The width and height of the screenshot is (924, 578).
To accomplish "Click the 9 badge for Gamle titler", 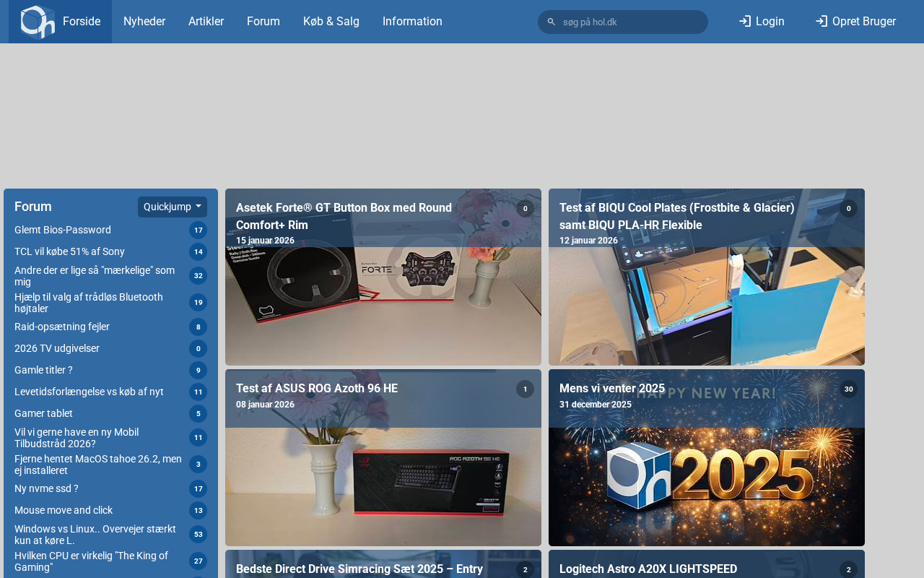I will pos(198,370).
